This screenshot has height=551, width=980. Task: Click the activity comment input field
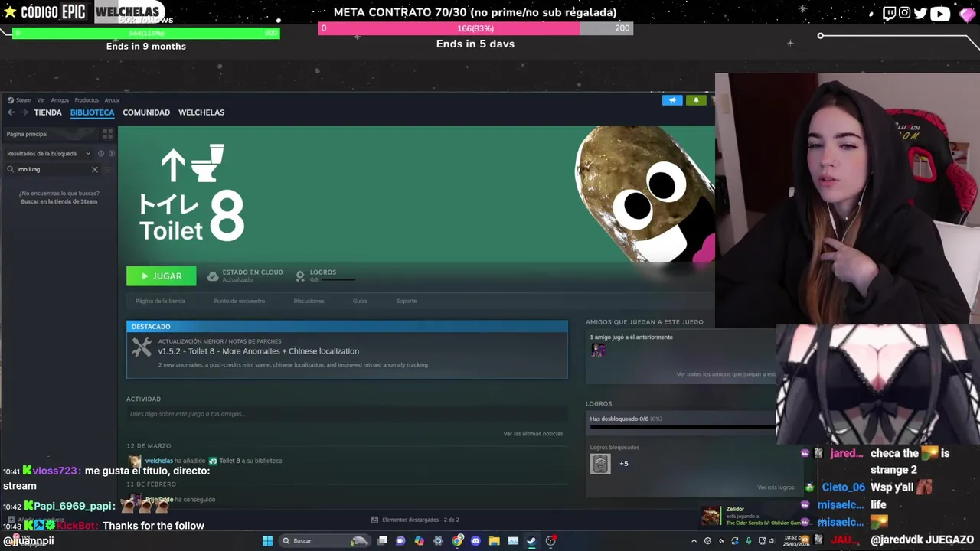point(347,414)
